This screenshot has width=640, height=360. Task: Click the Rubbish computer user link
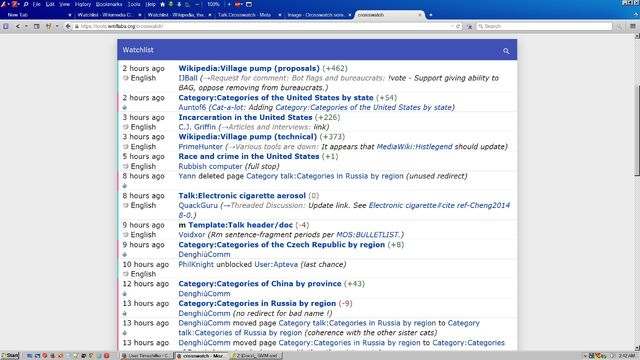(210, 166)
